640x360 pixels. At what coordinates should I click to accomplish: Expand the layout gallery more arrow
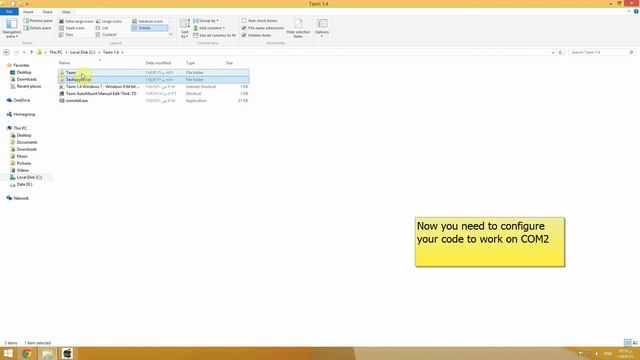coord(171,35)
